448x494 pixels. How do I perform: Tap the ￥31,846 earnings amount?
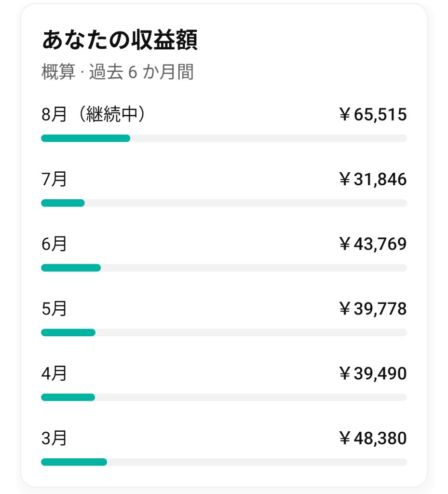373,179
